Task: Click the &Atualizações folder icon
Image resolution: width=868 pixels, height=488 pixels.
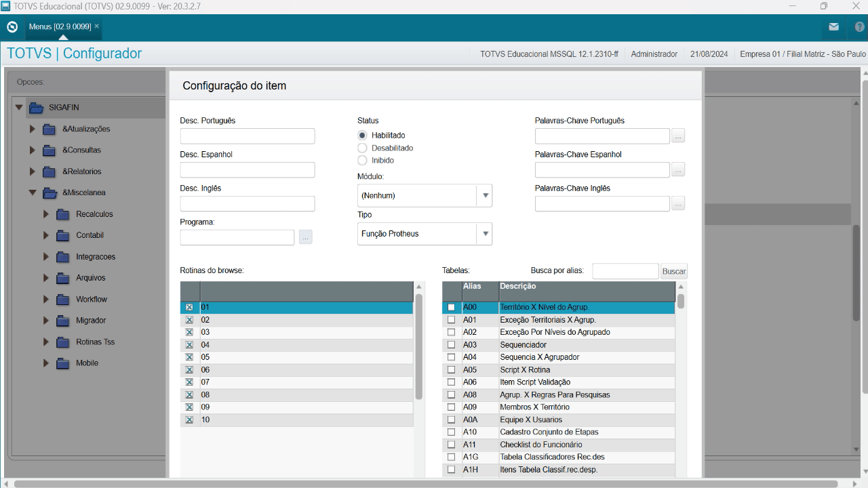Action: (50, 129)
